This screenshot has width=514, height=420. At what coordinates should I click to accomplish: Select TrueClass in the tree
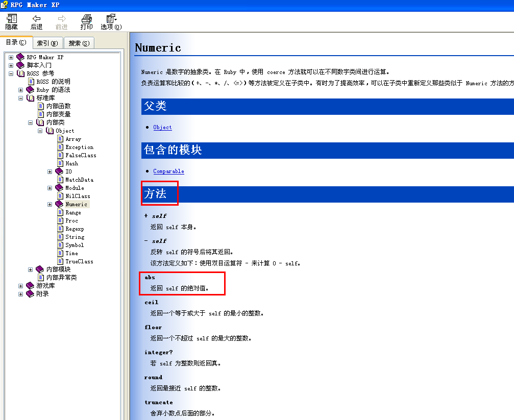[x=79, y=261]
